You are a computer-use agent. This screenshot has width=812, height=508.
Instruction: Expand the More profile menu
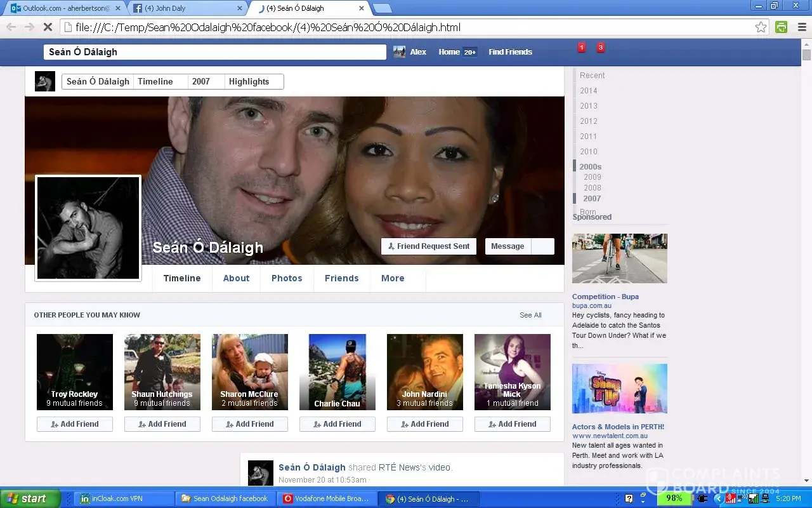pos(393,278)
